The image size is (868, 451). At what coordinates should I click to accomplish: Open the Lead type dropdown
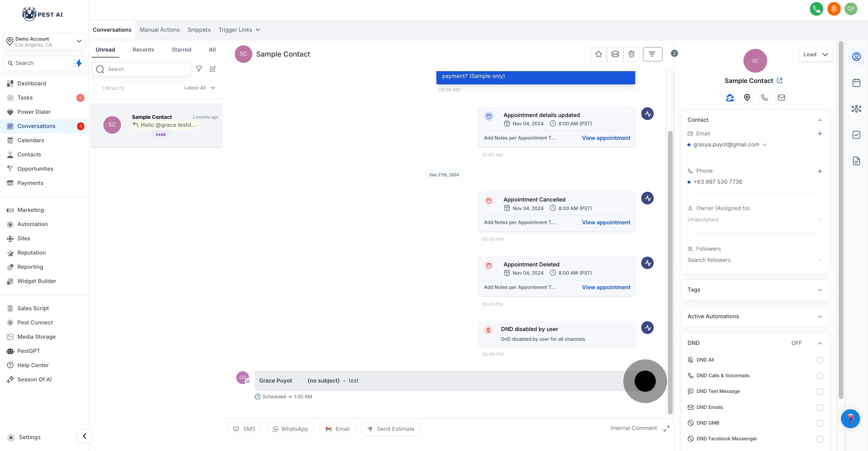pyautogui.click(x=815, y=55)
